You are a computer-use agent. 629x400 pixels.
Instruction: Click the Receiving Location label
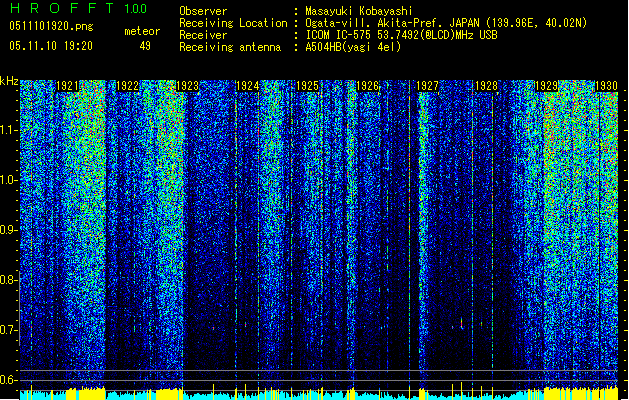(x=233, y=23)
